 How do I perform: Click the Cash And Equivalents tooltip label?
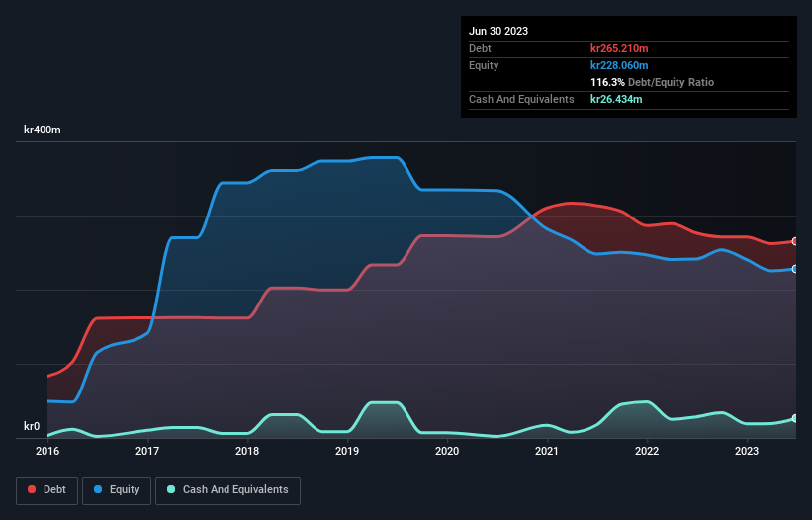(x=521, y=99)
